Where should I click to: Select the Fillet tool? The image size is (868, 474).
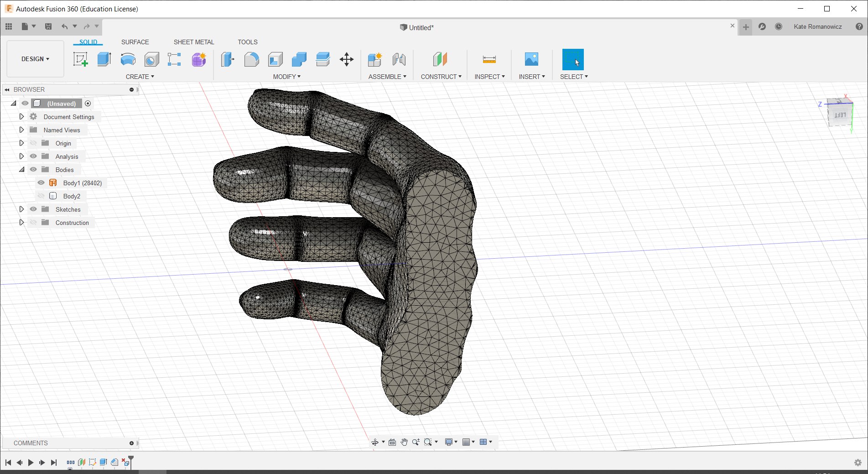(x=251, y=59)
